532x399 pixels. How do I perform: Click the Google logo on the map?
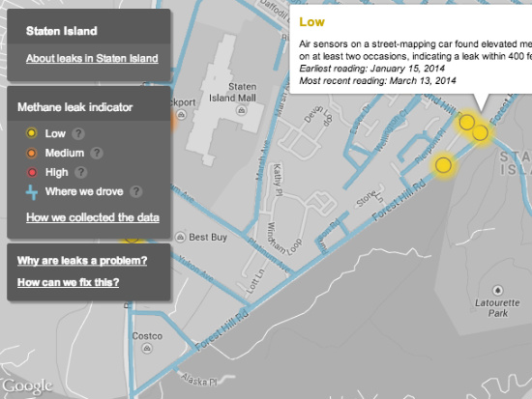tap(27, 386)
